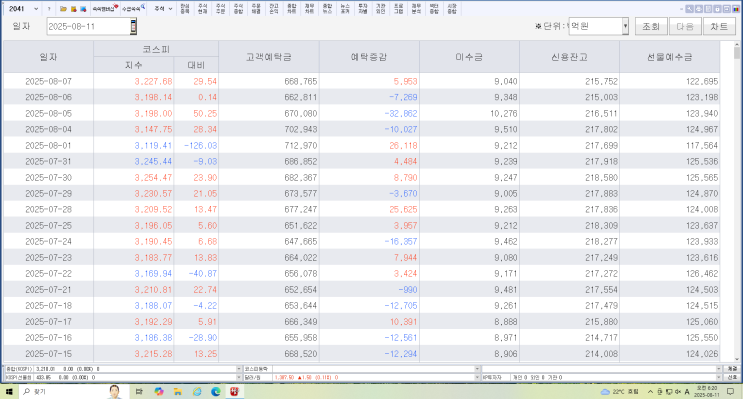This screenshot has width=743, height=399.
Task: Click the document icon next to the printer
Action: click(x=708, y=9)
